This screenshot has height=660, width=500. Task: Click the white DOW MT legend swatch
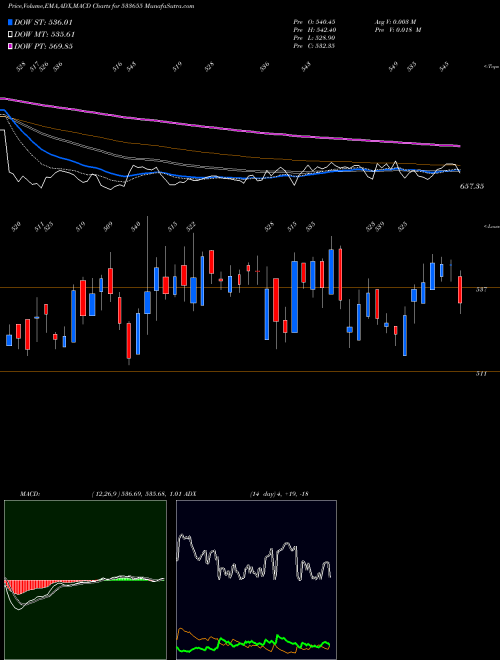click(10, 34)
